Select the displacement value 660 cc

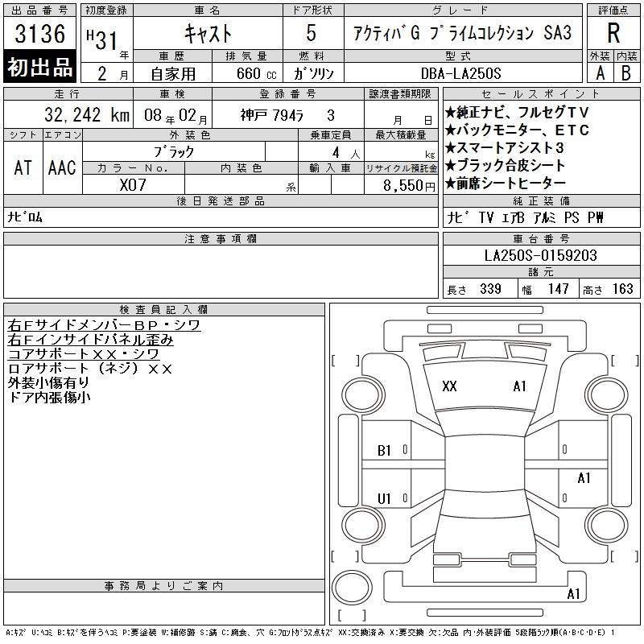256,73
